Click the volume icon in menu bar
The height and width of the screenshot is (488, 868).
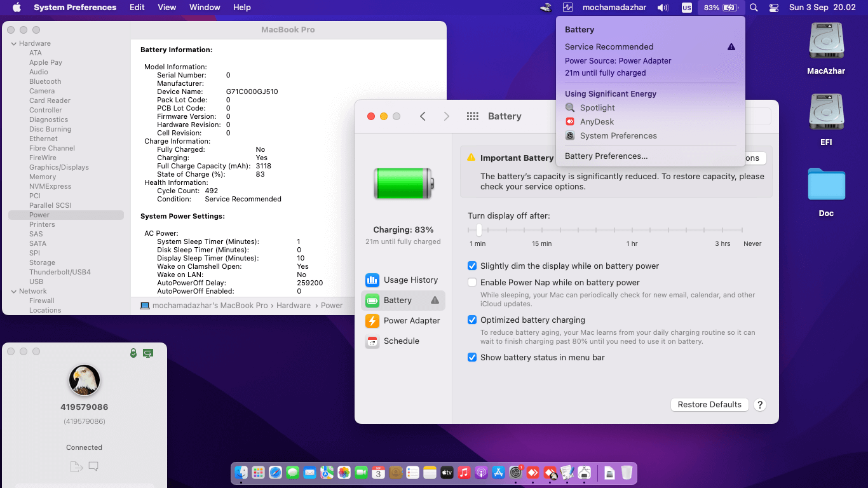click(x=663, y=8)
